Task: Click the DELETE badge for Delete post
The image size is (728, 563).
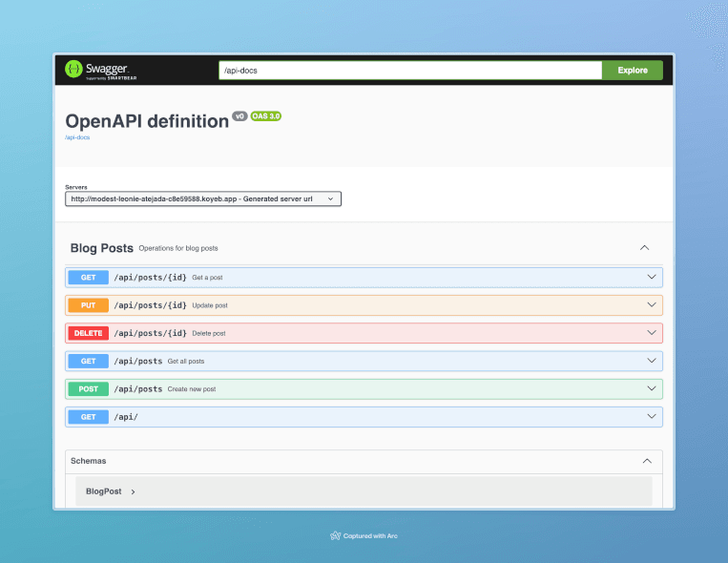Action: click(x=88, y=333)
